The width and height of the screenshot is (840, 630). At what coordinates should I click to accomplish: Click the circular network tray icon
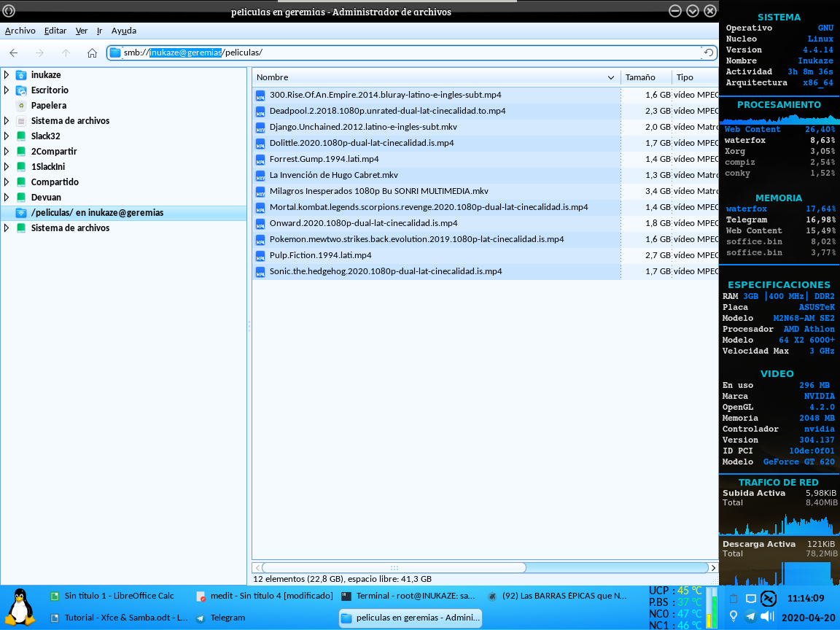tap(769, 599)
